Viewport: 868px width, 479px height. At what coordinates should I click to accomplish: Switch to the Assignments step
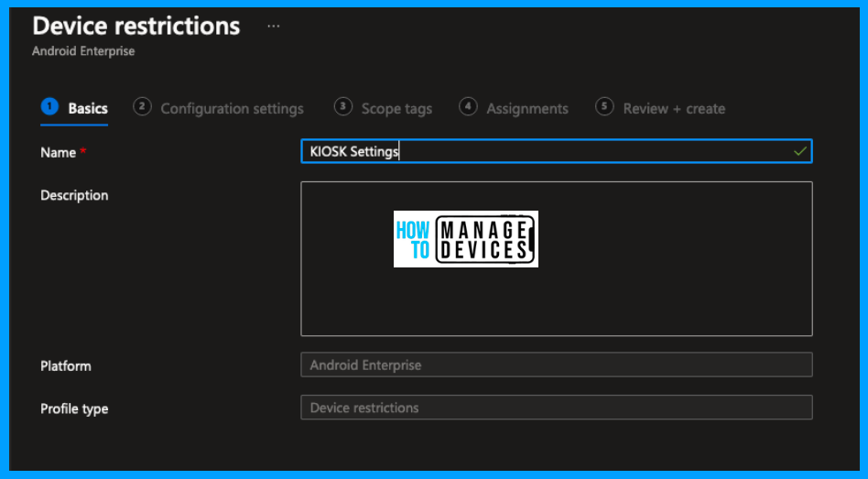[x=514, y=108]
